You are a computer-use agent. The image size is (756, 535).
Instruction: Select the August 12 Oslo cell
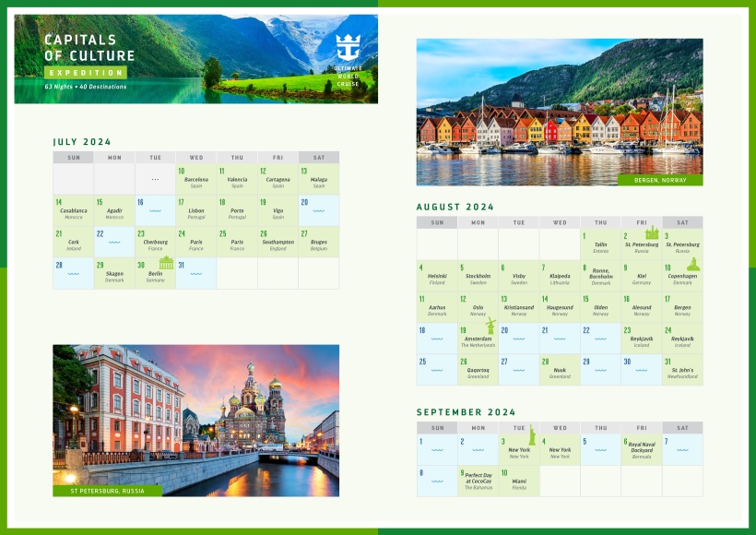click(x=478, y=307)
